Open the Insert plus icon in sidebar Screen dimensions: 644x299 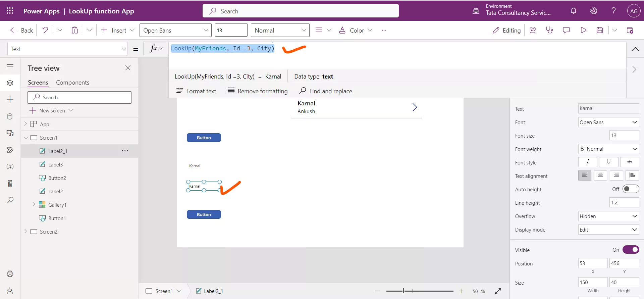pos(10,100)
